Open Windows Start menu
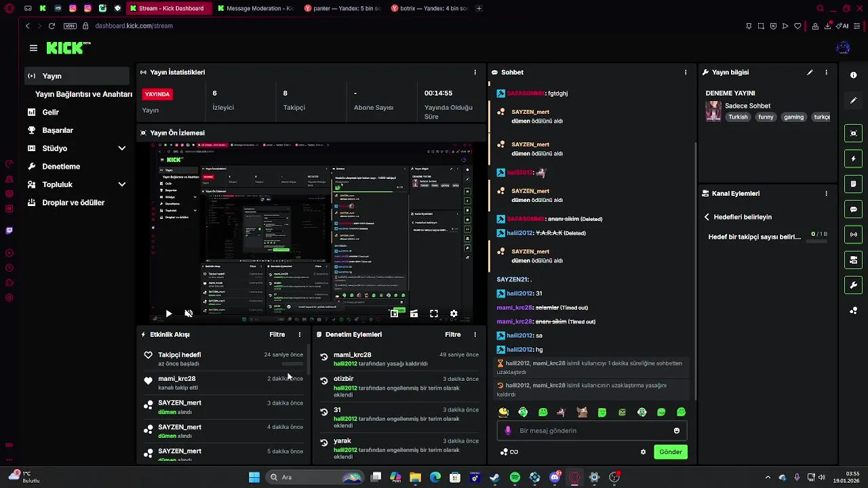The height and width of the screenshot is (488, 868). [254, 477]
